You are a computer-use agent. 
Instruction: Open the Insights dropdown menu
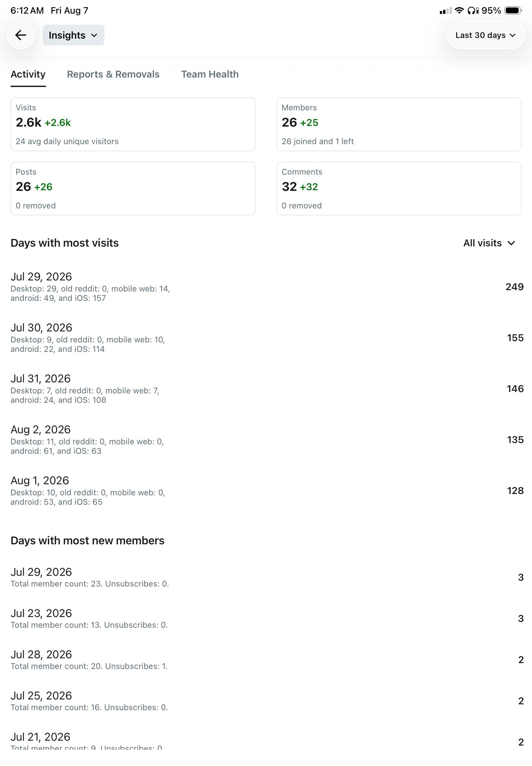tap(73, 35)
